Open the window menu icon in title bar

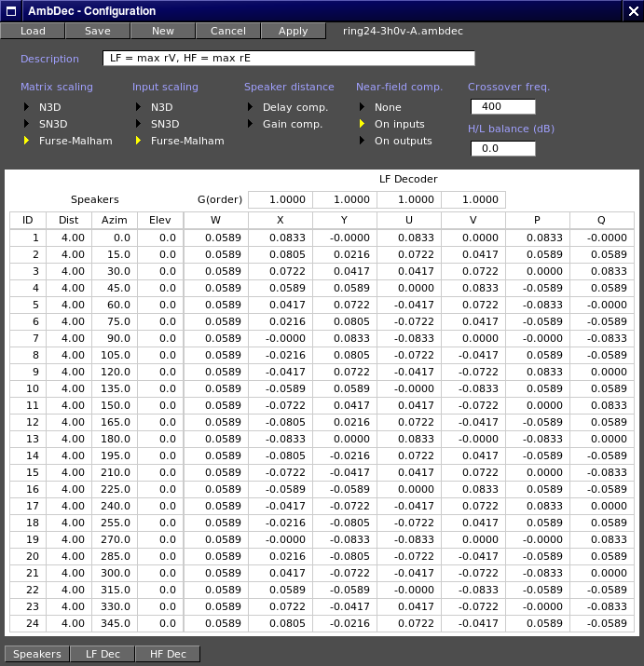[11, 11]
